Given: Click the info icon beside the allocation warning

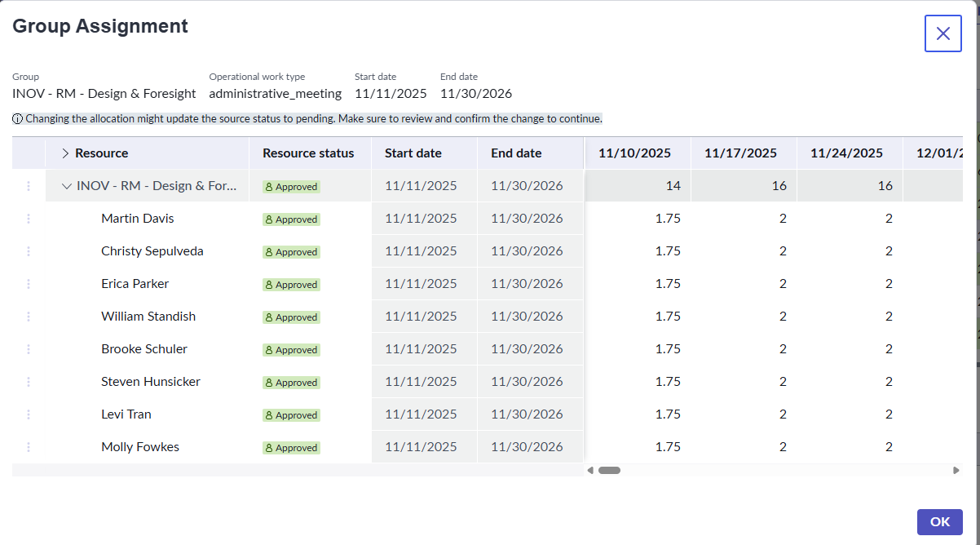Looking at the screenshot, I should (17, 118).
